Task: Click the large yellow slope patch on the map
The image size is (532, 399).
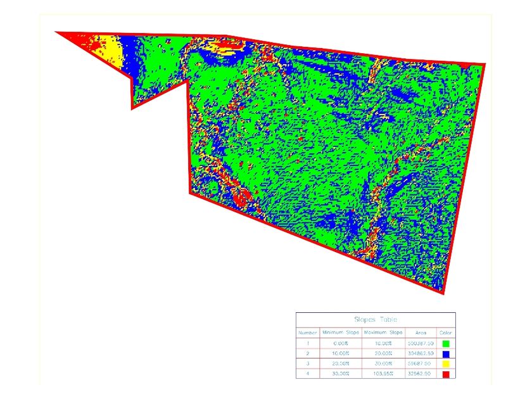Action: pos(111,50)
